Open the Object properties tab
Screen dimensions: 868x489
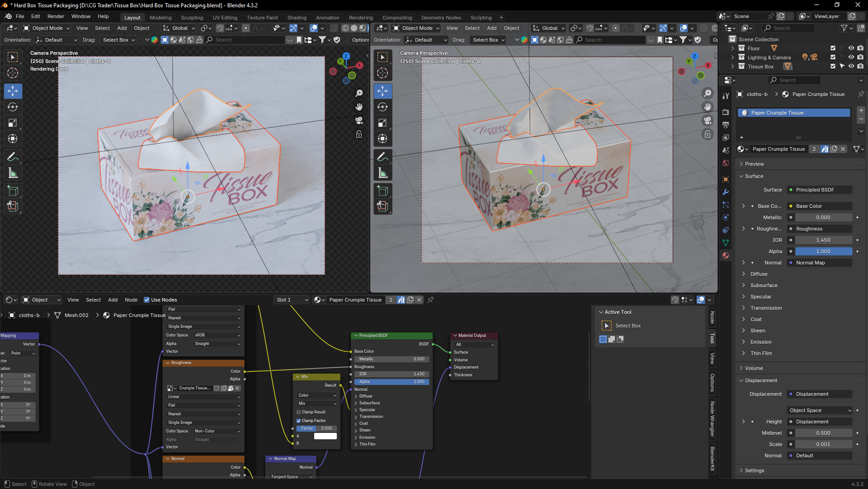click(x=726, y=180)
